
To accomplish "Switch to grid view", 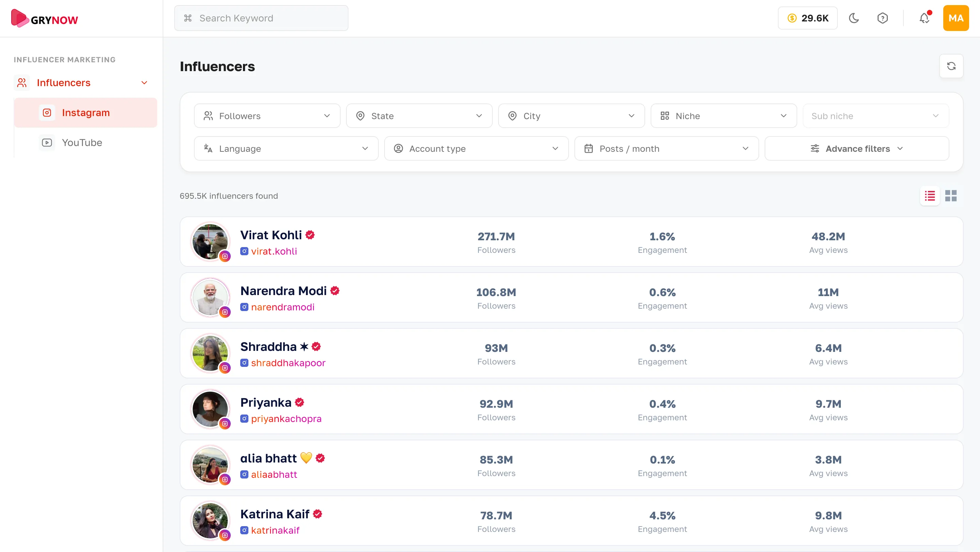I will 951,196.
